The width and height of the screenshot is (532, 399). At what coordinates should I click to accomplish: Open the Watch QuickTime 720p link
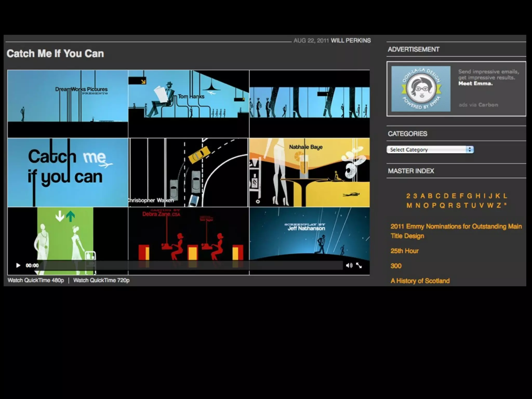101,280
